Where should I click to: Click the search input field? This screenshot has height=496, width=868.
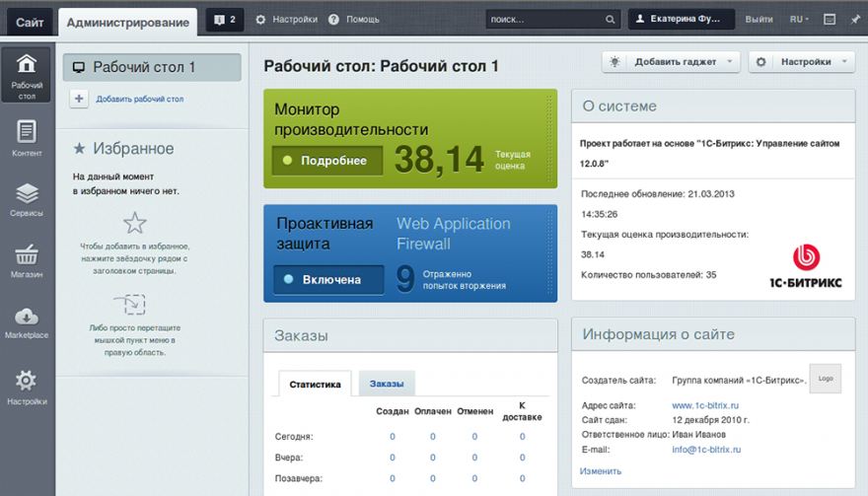tap(545, 20)
